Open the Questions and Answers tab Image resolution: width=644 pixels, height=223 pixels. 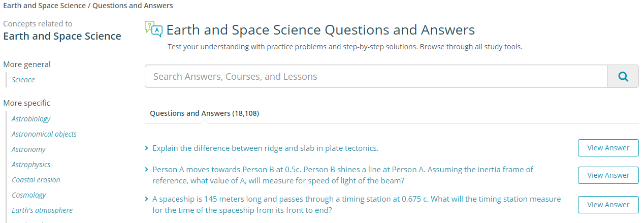204,113
